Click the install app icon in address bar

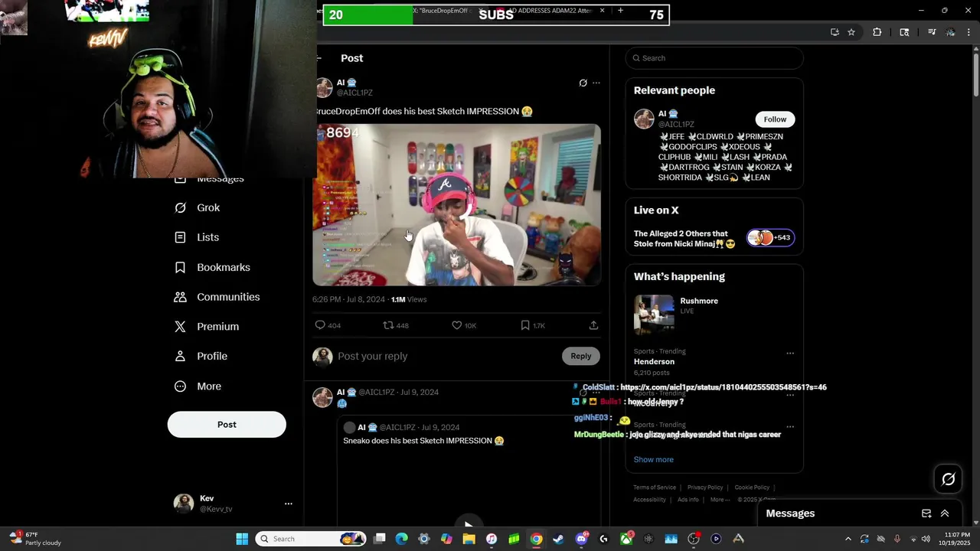(x=835, y=32)
